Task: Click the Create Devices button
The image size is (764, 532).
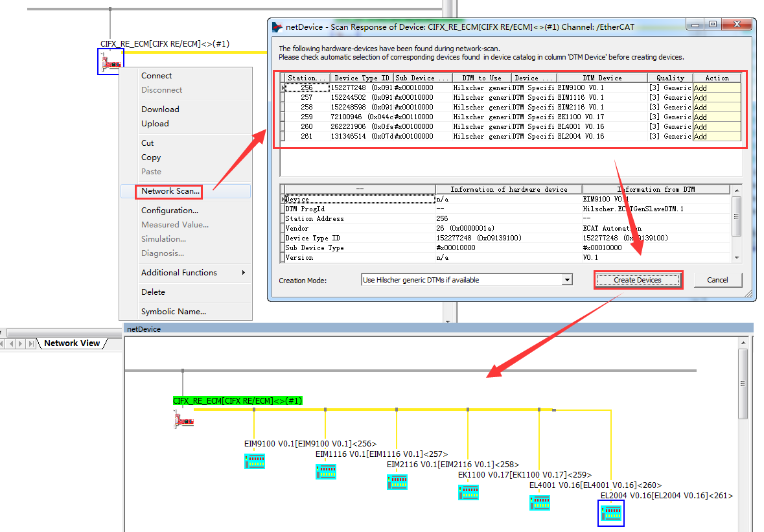Action: 638,280
